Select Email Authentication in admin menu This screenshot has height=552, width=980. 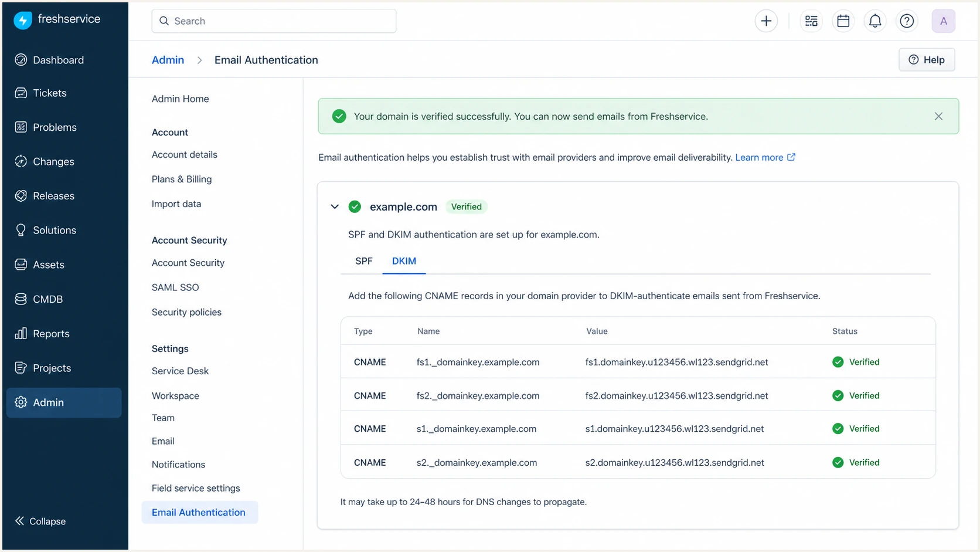[x=199, y=512]
